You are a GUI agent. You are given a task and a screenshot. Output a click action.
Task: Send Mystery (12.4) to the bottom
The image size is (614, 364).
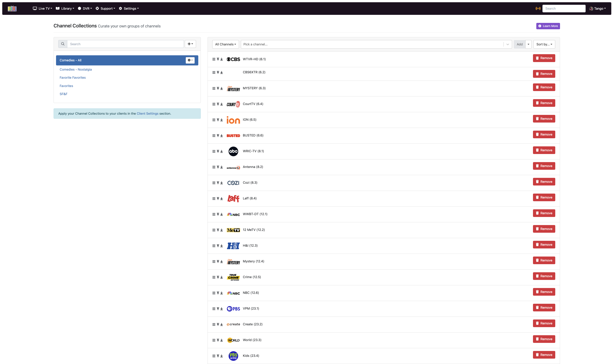point(221,261)
